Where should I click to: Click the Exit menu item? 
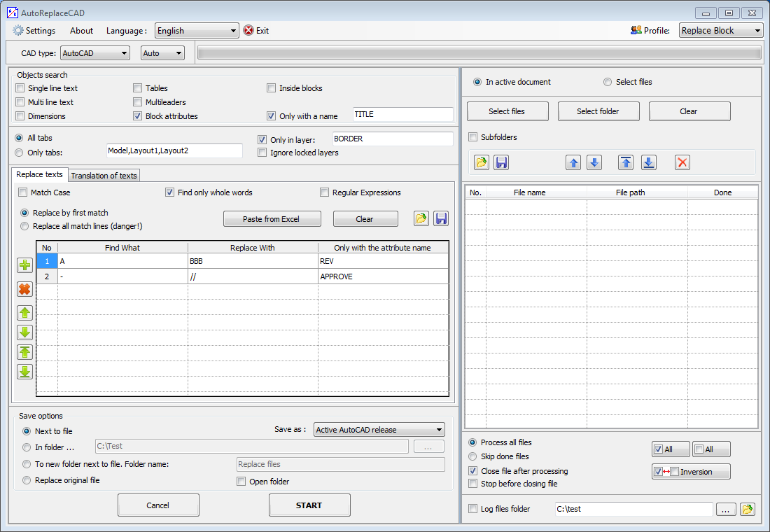(x=262, y=31)
